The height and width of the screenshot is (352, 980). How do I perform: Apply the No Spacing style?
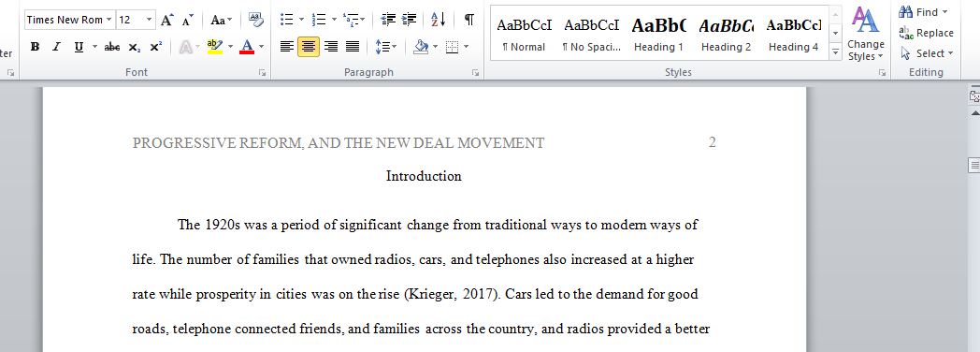coord(591,35)
